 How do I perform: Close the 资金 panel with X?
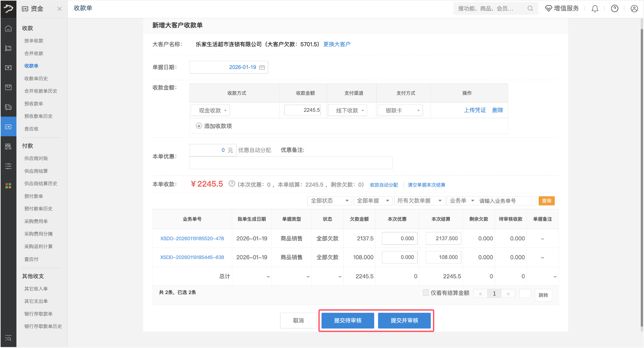click(x=59, y=9)
